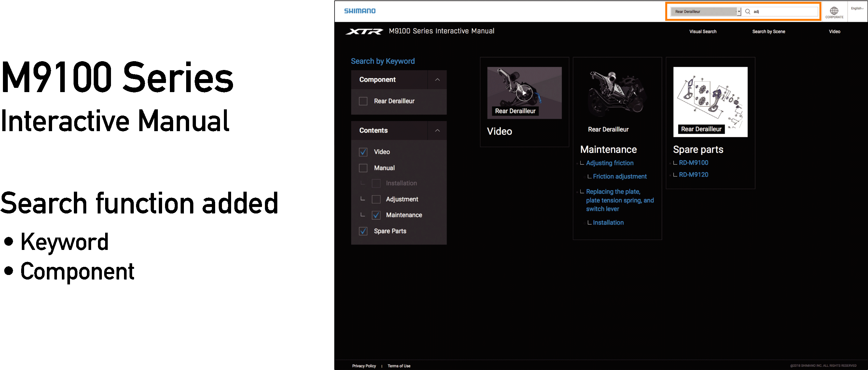Click the Search by Keyword heading

coord(382,61)
